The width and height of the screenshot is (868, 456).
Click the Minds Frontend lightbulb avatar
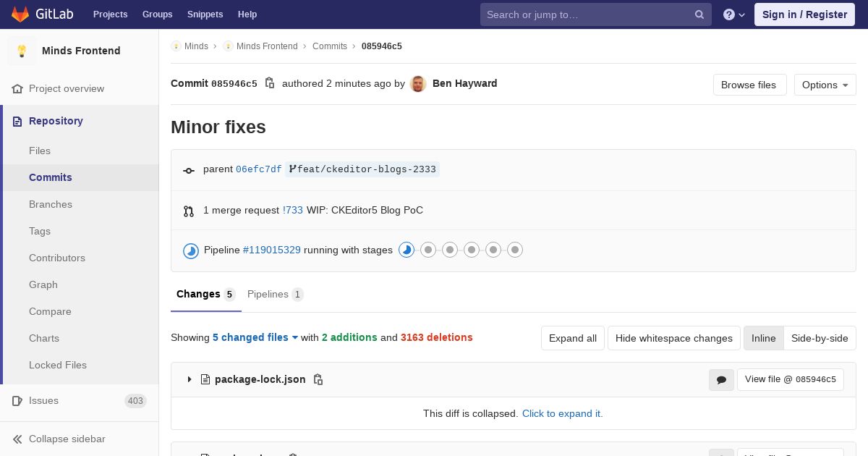pos(22,51)
